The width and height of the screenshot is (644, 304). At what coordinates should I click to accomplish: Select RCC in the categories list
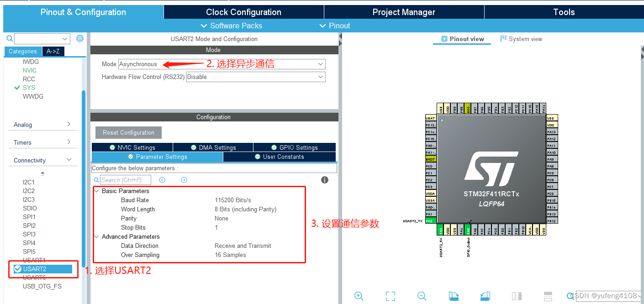pos(29,79)
